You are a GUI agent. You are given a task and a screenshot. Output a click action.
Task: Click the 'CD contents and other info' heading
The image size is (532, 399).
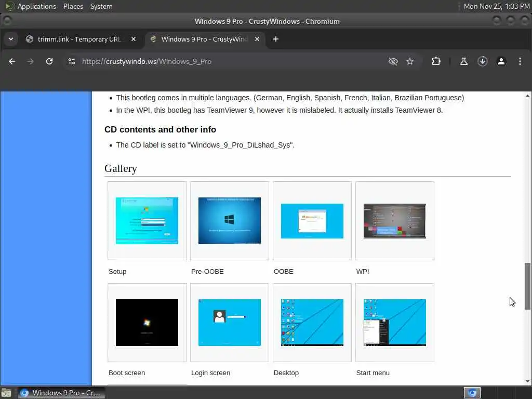[160, 129]
